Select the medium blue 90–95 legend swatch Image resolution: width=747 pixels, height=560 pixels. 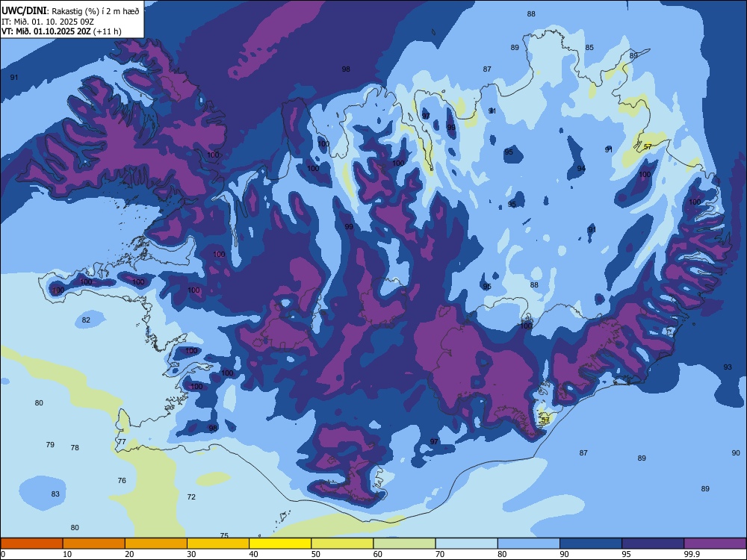(591, 544)
